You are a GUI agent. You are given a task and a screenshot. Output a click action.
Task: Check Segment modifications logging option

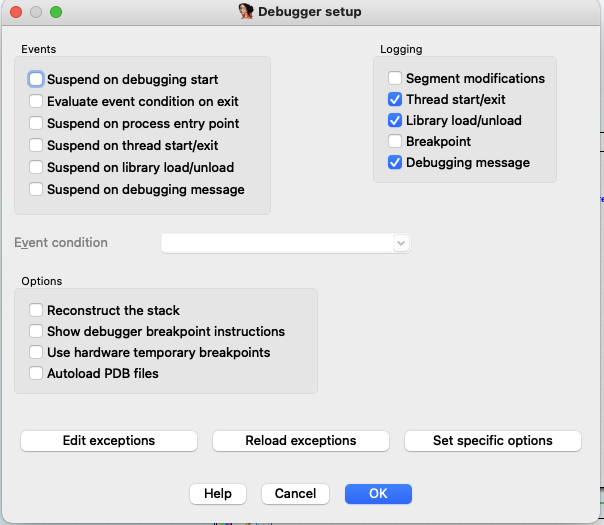(395, 78)
